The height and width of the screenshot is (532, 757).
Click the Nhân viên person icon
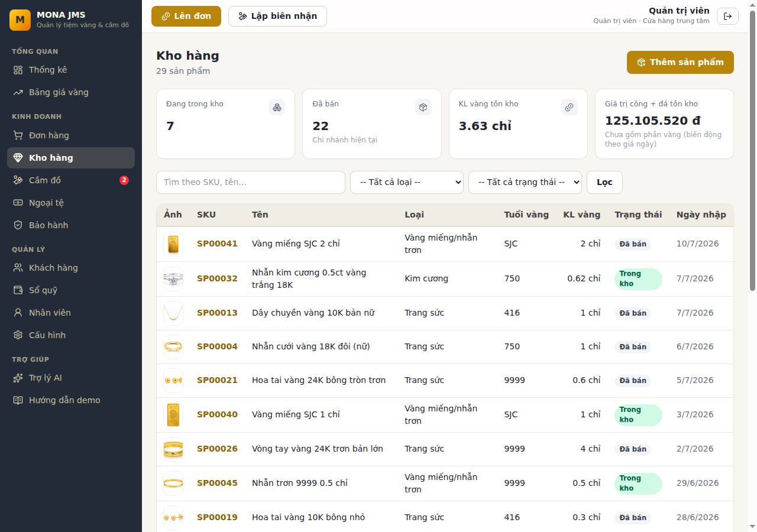(x=18, y=313)
